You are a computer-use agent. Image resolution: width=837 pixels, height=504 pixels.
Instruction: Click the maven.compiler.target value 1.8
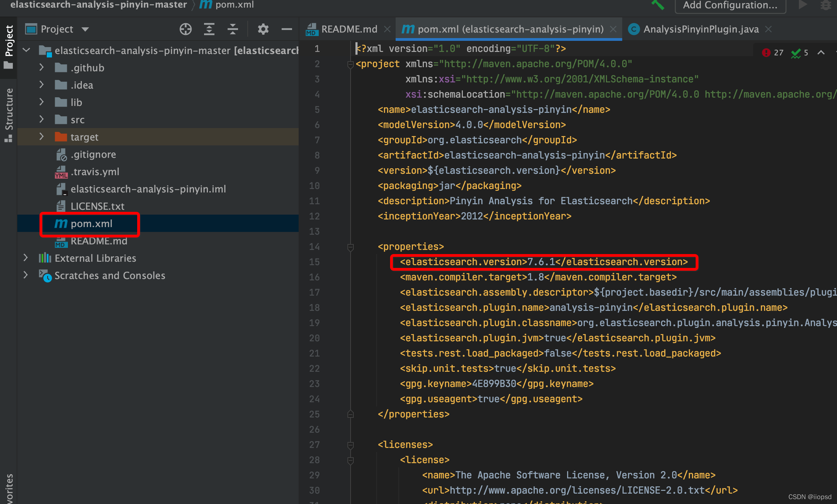pyautogui.click(x=536, y=277)
